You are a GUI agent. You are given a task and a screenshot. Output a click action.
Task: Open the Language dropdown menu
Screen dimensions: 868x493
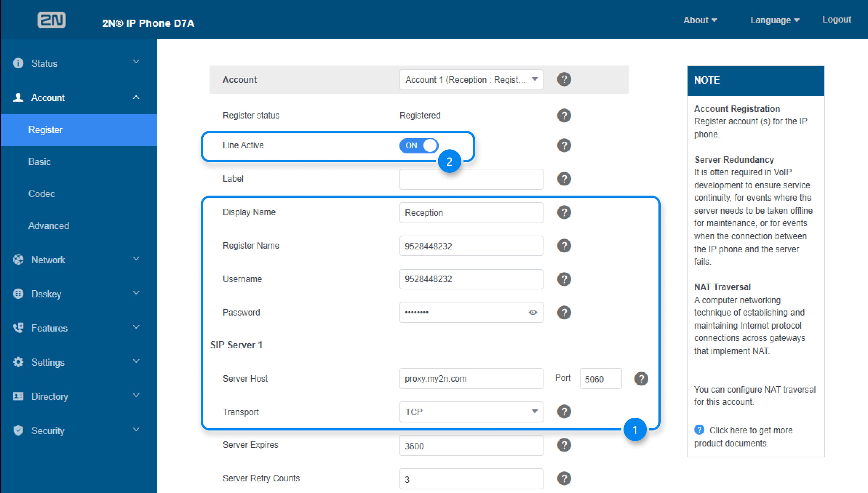coord(775,20)
